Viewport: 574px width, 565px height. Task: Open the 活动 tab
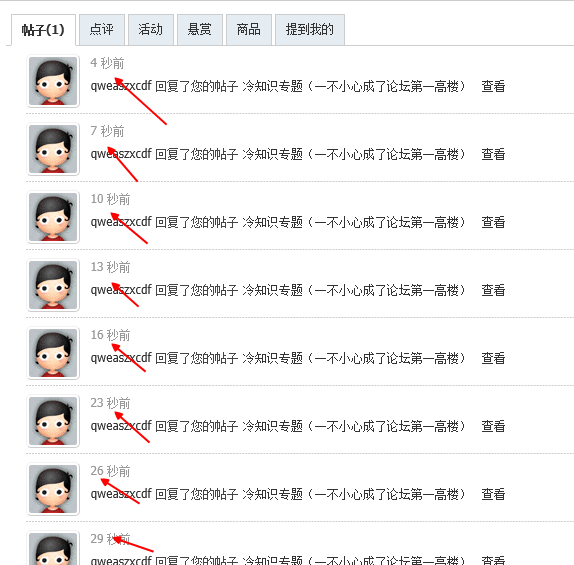click(151, 30)
